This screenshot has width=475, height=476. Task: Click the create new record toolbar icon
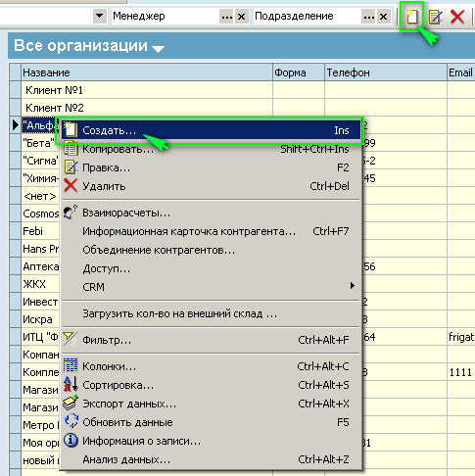[411, 16]
